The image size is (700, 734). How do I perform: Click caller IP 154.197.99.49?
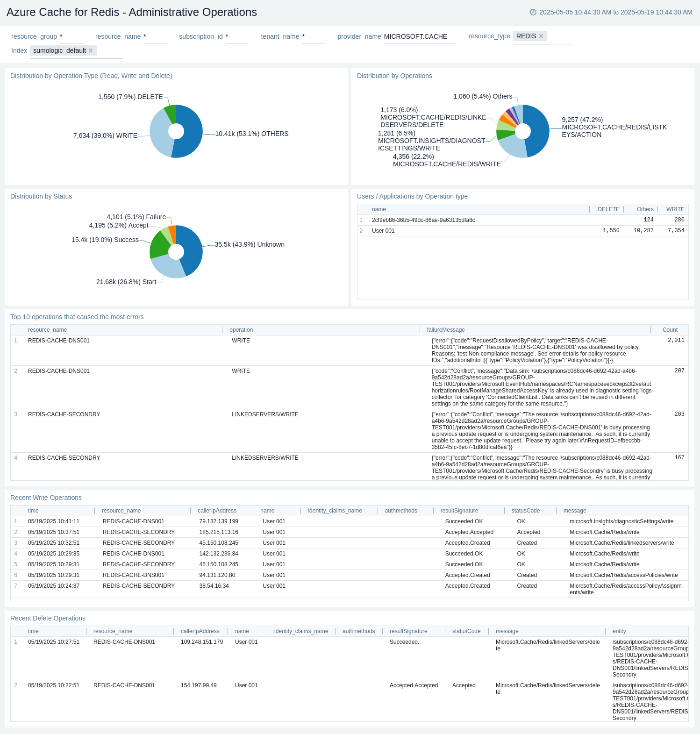[199, 685]
